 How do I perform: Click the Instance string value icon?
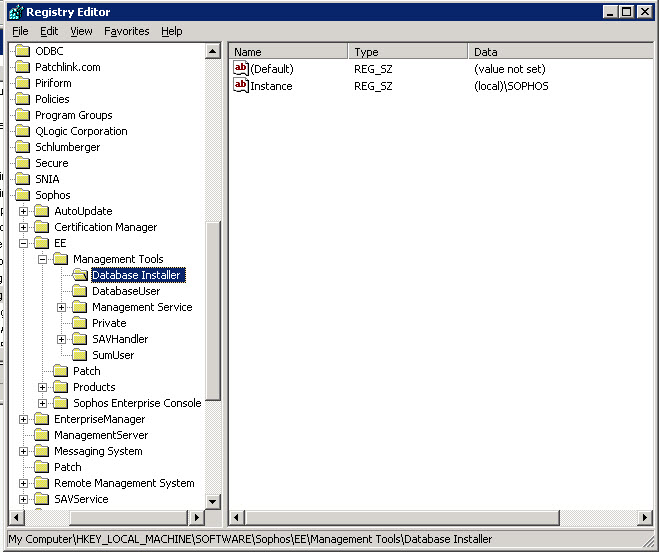241,85
